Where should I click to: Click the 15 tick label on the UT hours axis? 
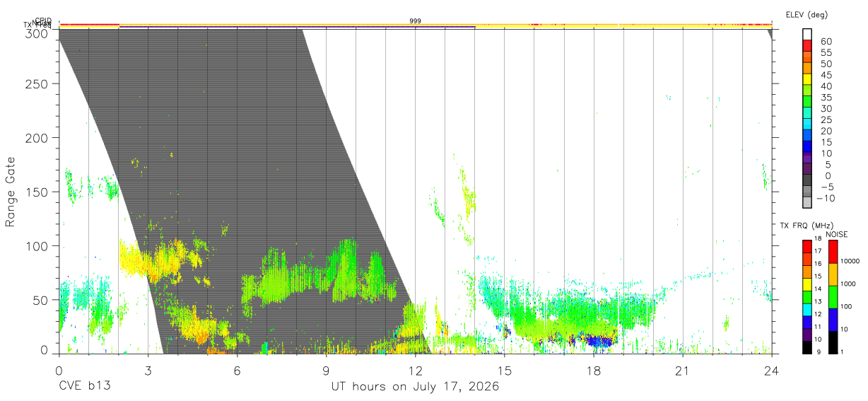pyautogui.click(x=505, y=370)
